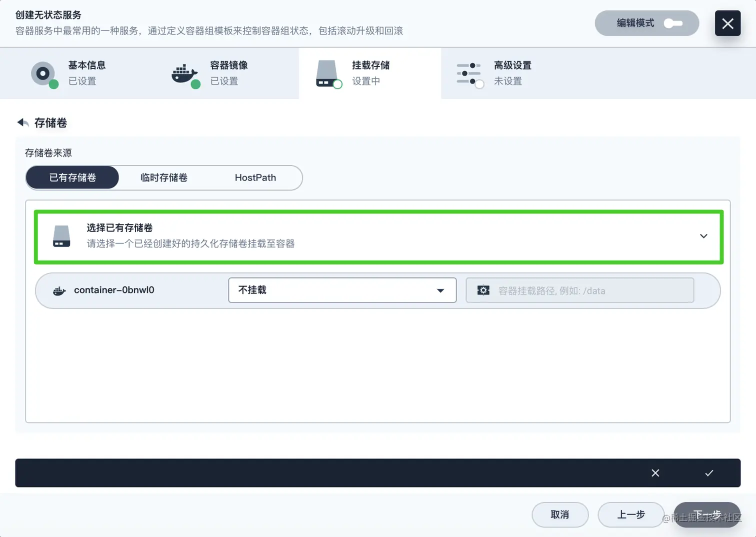Click the back arrow beside 存储卷
The width and height of the screenshot is (756, 537).
(x=23, y=122)
